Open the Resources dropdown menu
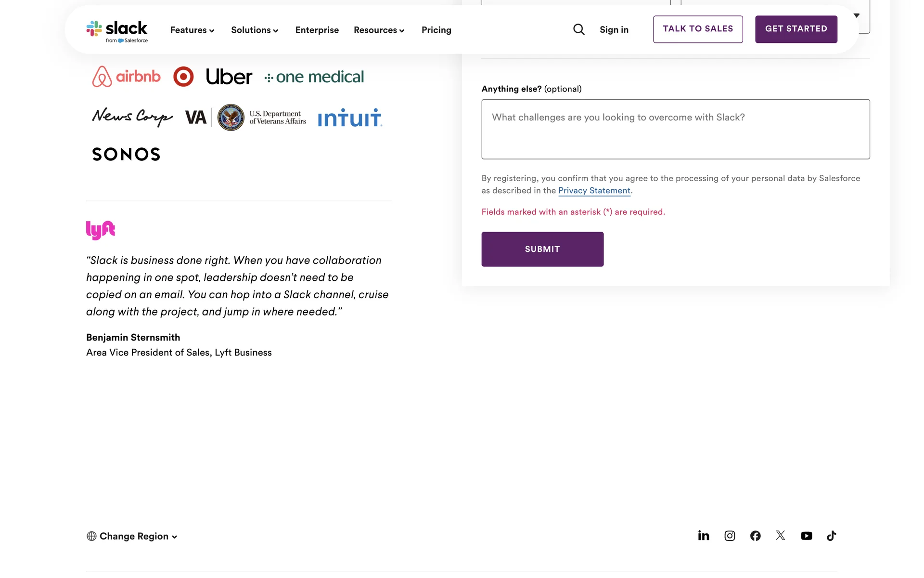The width and height of the screenshot is (924, 578). 379,30
